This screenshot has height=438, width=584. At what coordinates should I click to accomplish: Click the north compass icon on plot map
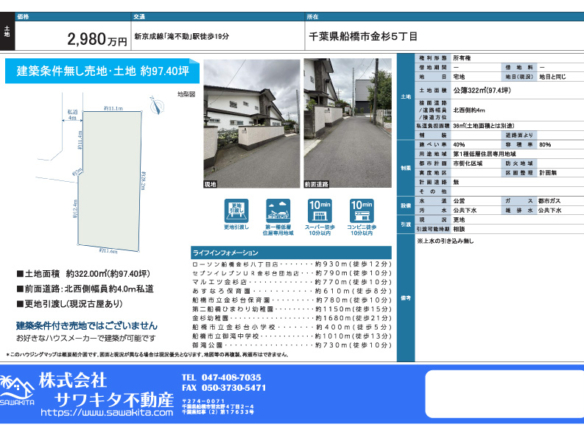[x=156, y=105]
